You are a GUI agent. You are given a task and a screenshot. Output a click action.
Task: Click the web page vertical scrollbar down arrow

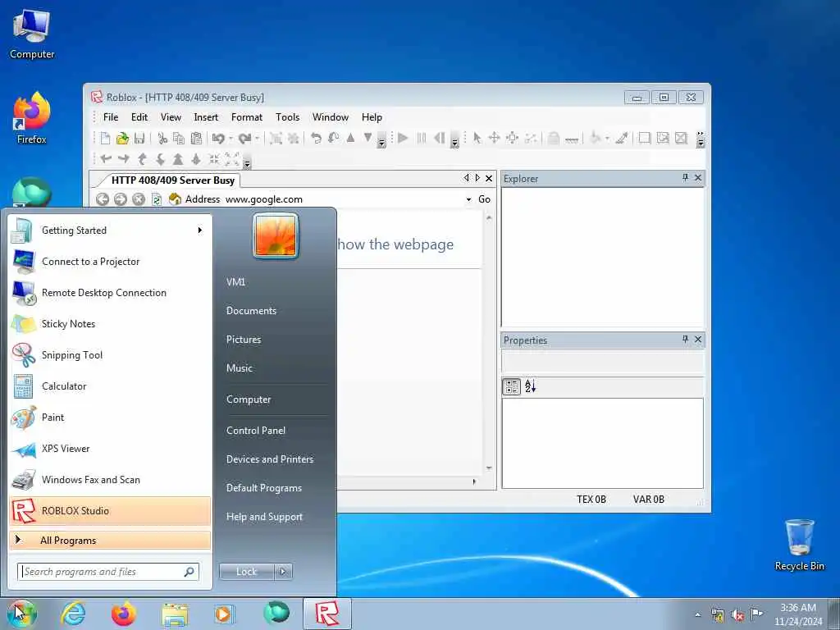click(x=489, y=468)
